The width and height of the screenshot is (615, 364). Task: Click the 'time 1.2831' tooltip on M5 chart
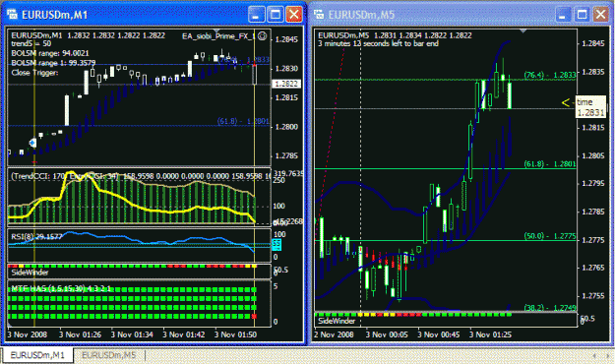click(590, 106)
